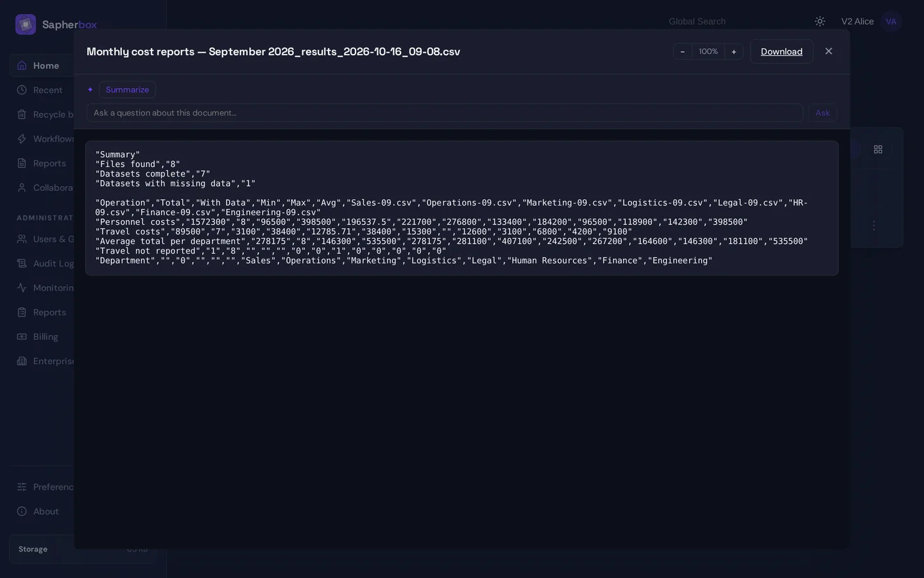Switch to grid view icon
The width and height of the screenshot is (924, 578).
tap(878, 149)
